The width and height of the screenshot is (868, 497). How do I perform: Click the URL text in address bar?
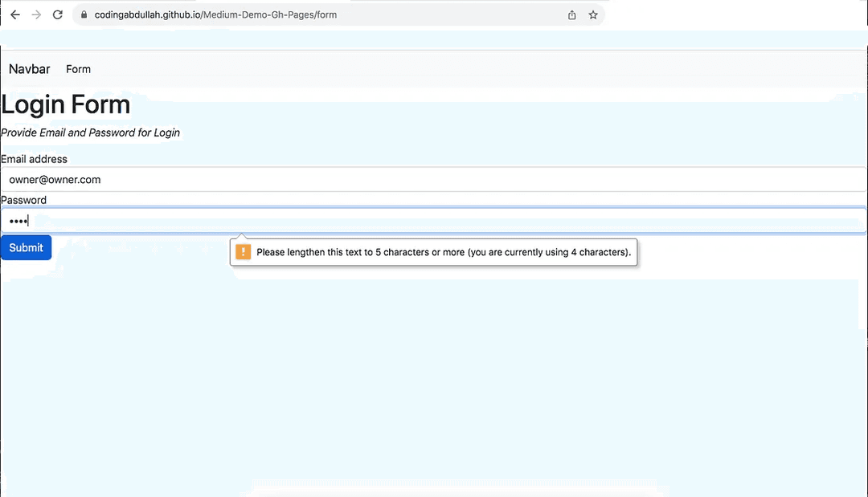215,15
